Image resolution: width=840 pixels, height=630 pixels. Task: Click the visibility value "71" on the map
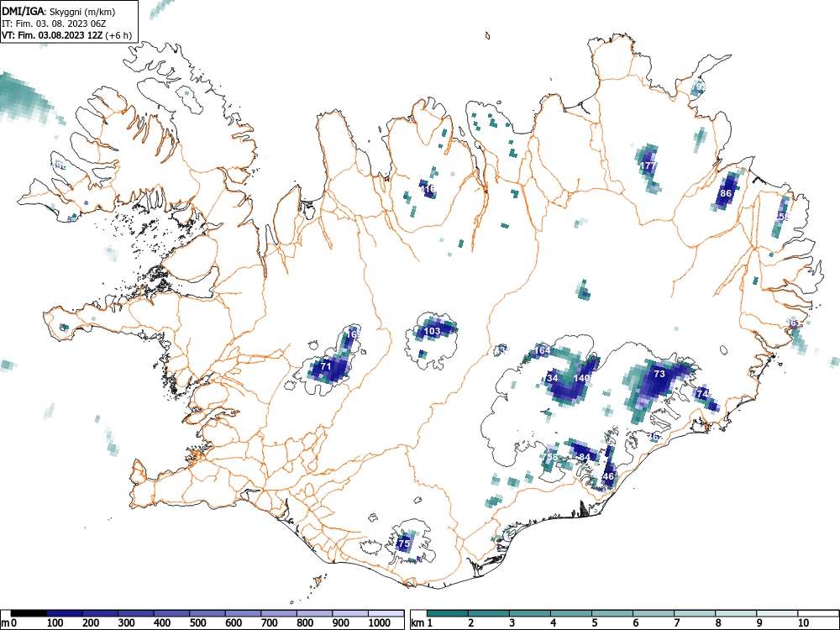(x=326, y=366)
